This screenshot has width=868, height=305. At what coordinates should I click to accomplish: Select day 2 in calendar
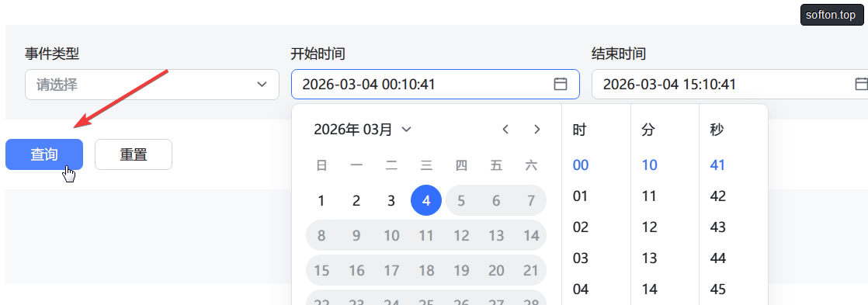(x=356, y=200)
